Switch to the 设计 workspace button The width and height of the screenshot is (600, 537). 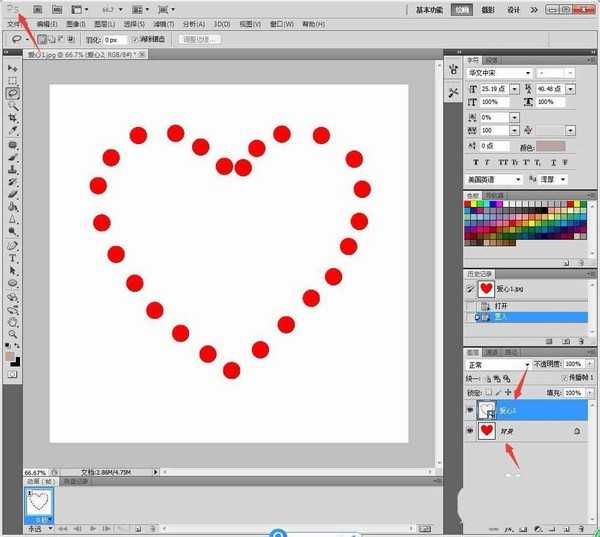click(514, 8)
